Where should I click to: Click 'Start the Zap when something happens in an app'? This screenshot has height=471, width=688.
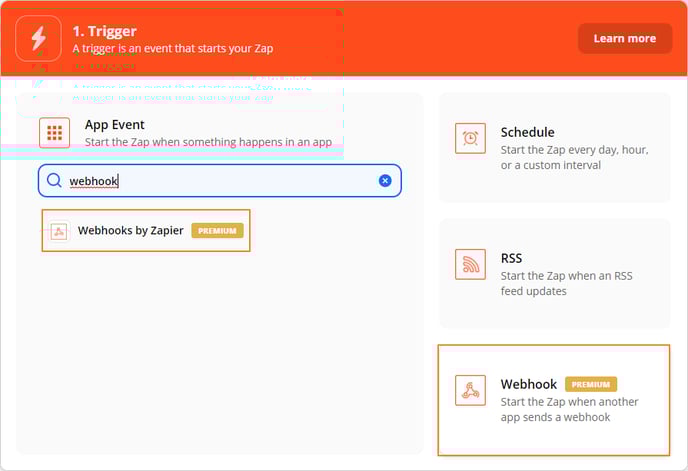tap(208, 142)
